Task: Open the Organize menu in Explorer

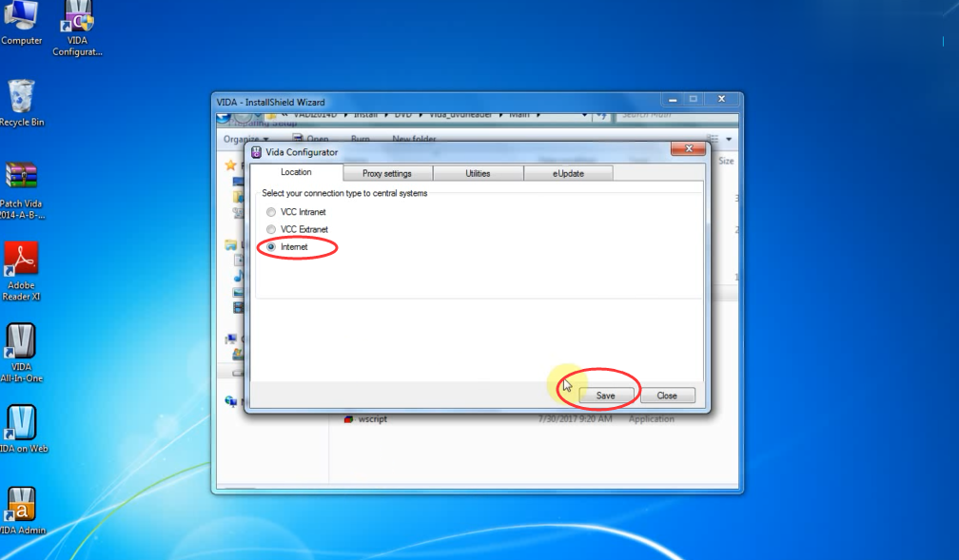Action: (245, 140)
